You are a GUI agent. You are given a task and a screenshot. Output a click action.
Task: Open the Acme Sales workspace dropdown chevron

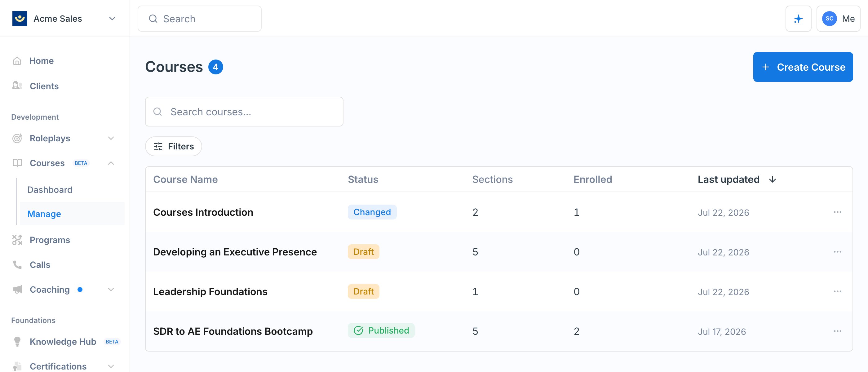point(112,19)
